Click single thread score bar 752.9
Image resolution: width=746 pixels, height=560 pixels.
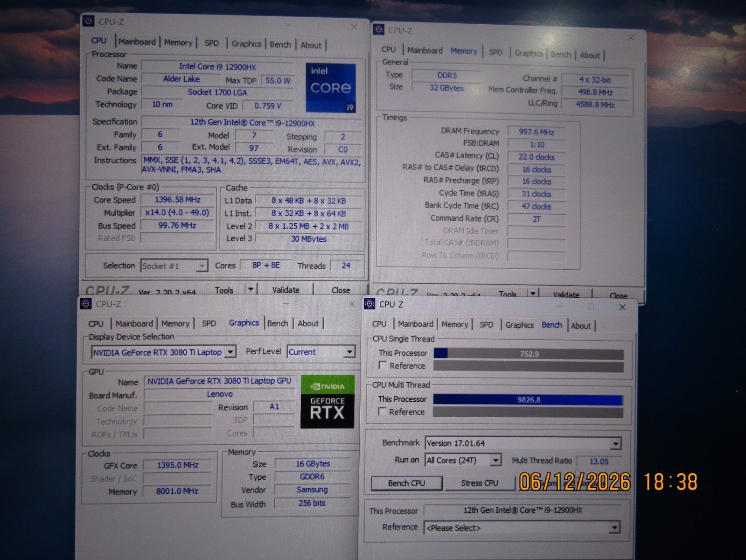529,354
